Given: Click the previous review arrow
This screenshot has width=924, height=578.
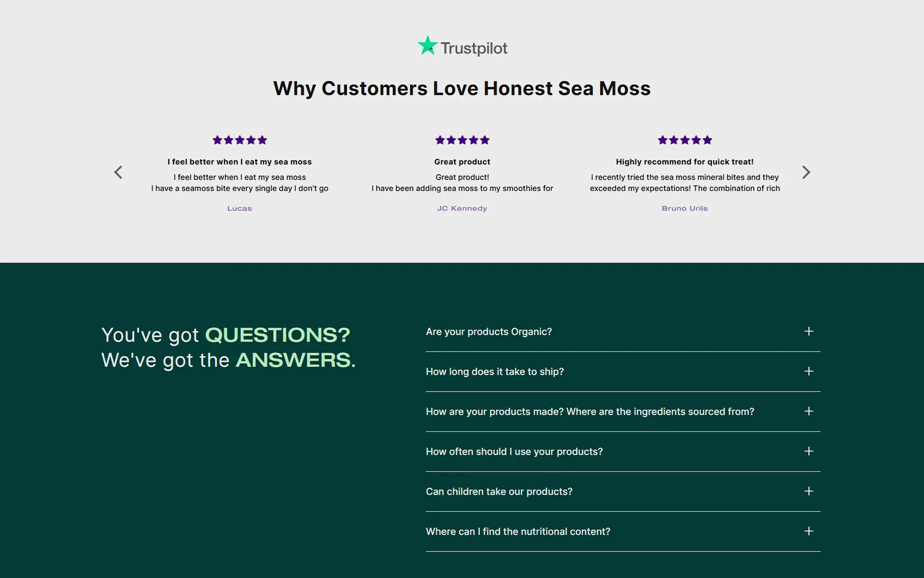Looking at the screenshot, I should [x=118, y=172].
